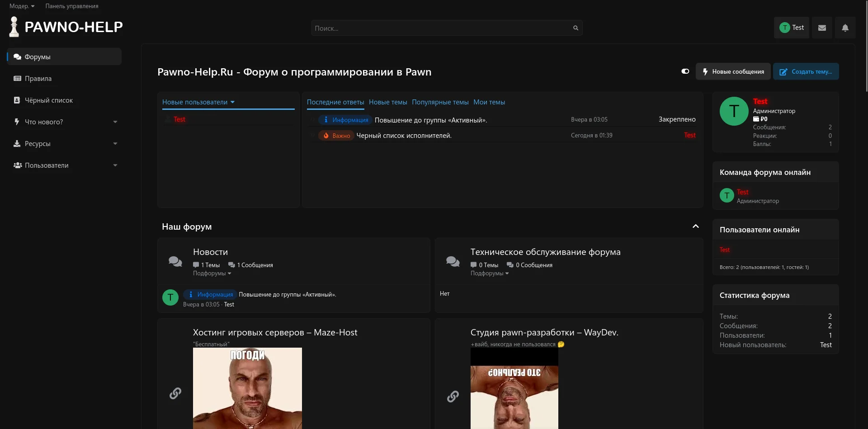Click the Чёрный список sidebar icon

[x=17, y=100]
